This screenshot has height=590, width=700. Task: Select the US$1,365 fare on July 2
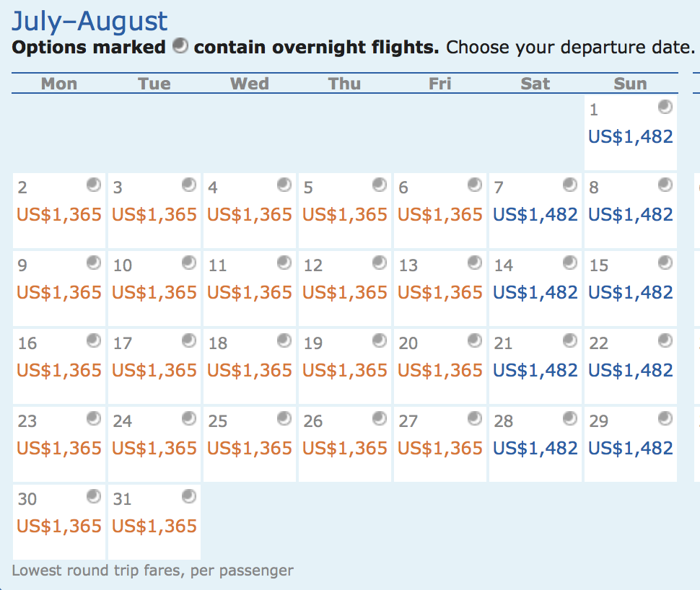58,214
